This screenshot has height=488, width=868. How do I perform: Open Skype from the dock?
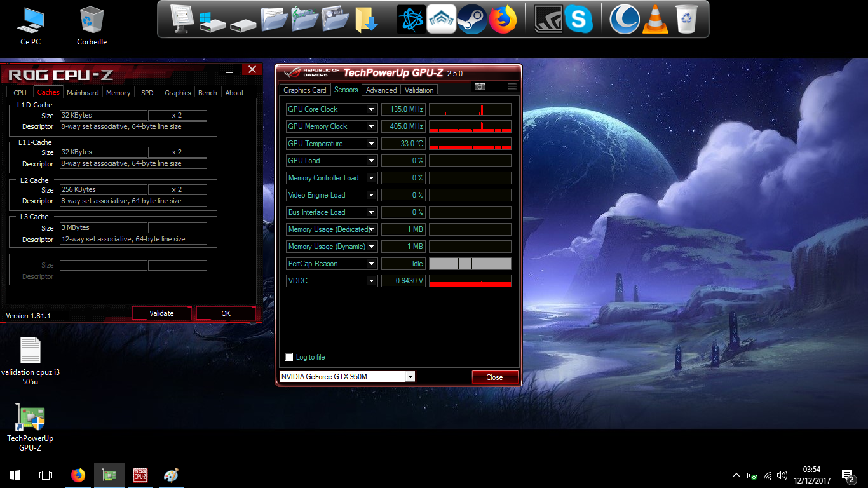click(578, 19)
